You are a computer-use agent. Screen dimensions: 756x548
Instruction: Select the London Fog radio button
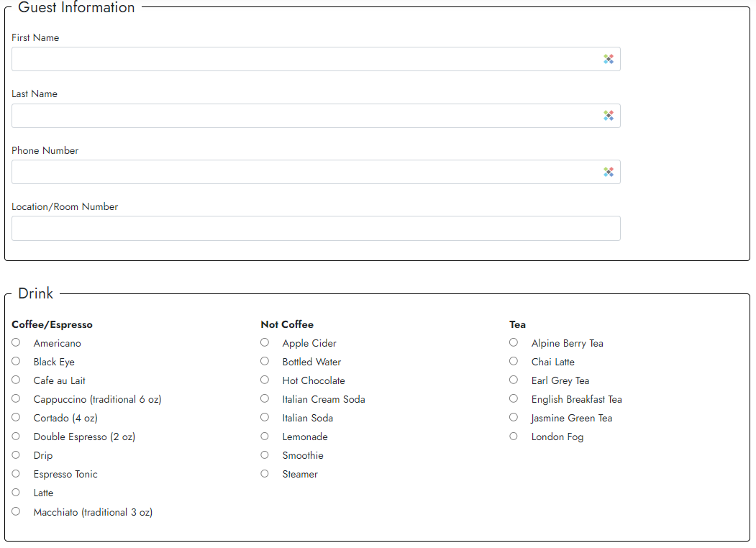(514, 436)
